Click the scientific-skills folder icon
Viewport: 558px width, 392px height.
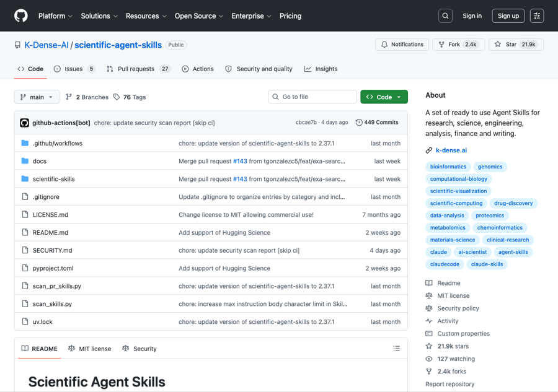[25, 178]
